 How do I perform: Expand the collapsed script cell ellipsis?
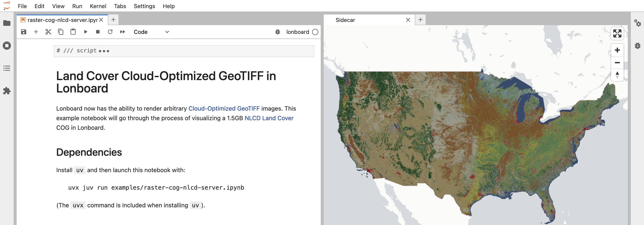click(x=104, y=51)
